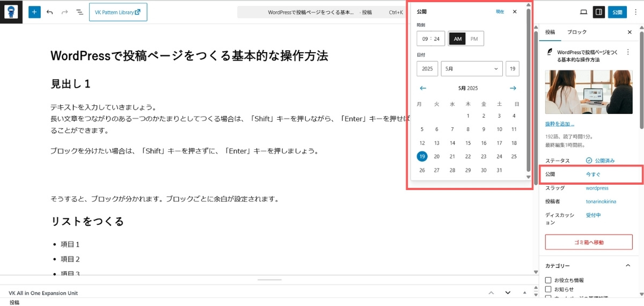Go to the previous month in the calendar
The width and height of the screenshot is (644, 306).
423,88
